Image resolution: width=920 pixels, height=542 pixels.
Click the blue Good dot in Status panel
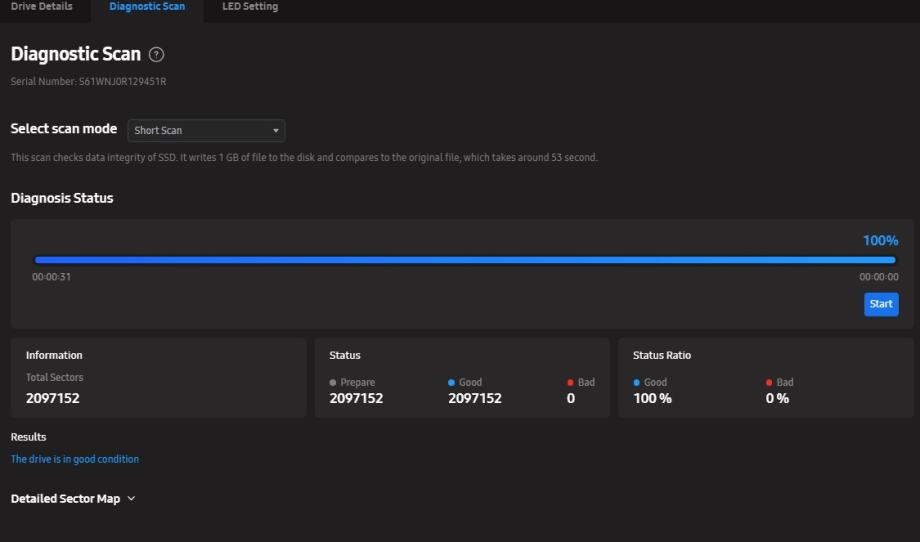452,382
